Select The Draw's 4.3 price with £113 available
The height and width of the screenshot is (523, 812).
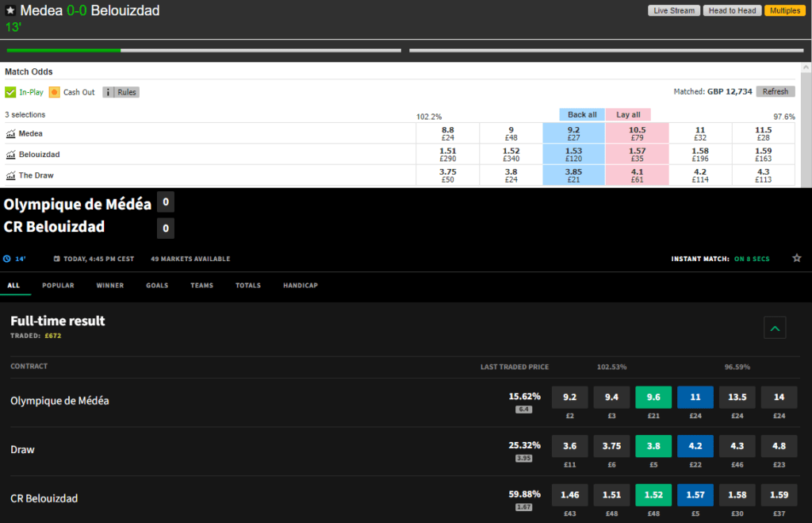[764, 175]
